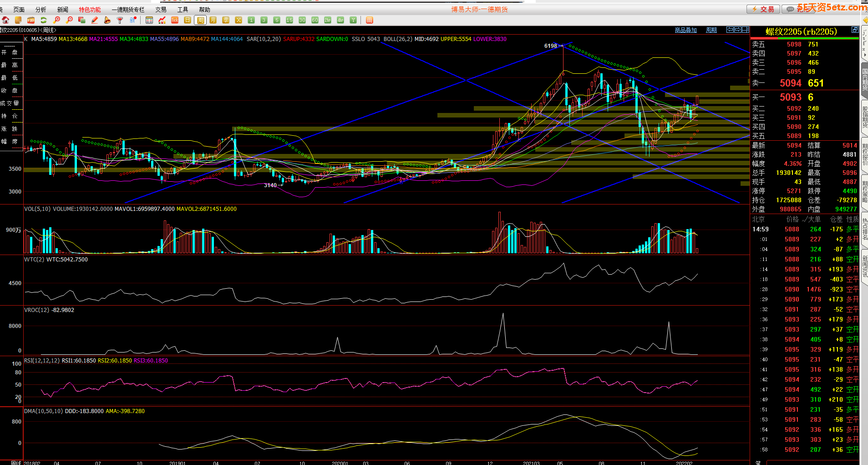Select the red pencil drawing tool
The width and height of the screenshot is (868, 465).
coord(95,20)
